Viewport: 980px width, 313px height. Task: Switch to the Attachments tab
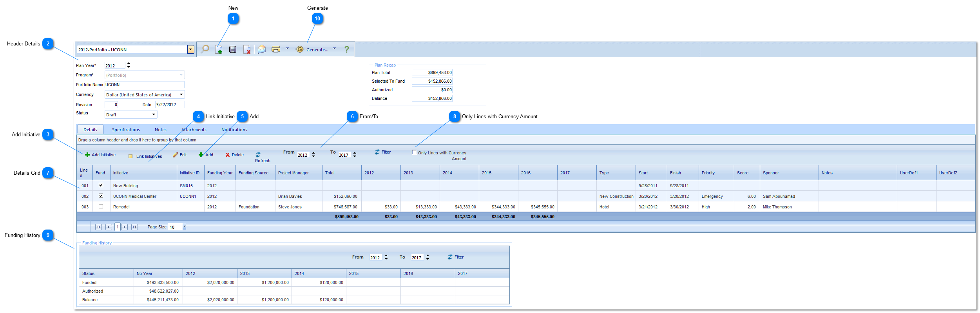[194, 130]
